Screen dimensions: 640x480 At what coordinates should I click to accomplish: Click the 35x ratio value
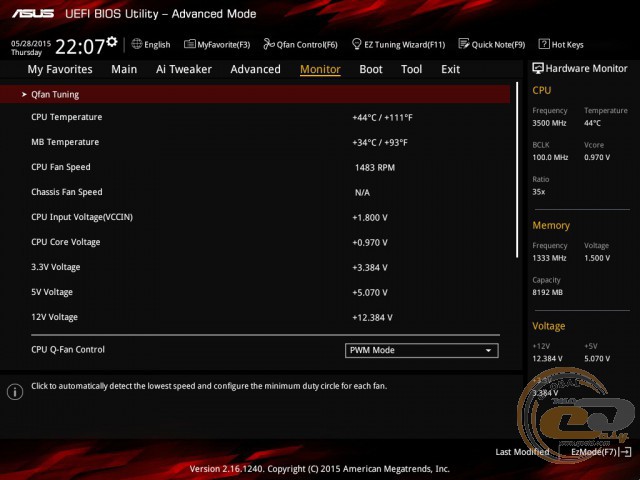538,191
